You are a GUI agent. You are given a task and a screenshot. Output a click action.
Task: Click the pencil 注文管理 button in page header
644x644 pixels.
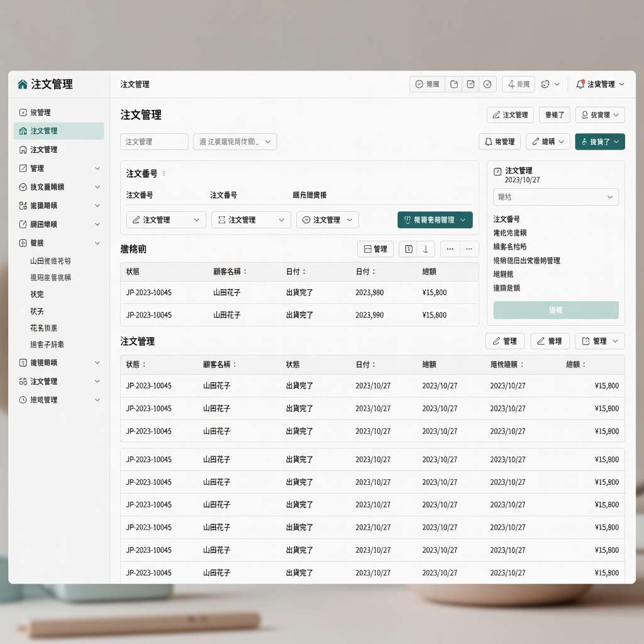coord(510,115)
